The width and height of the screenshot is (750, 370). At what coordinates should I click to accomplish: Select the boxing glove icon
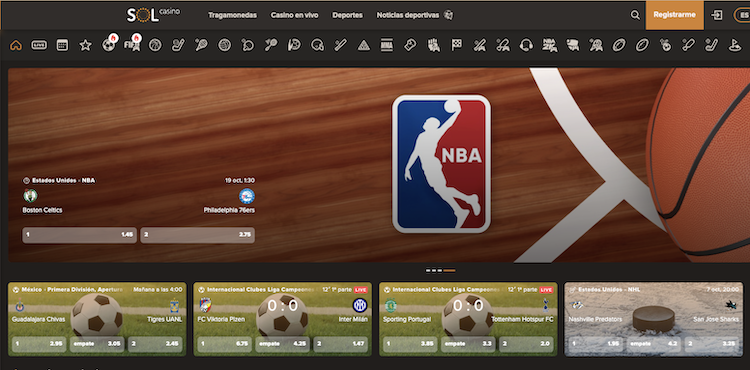coord(410,45)
